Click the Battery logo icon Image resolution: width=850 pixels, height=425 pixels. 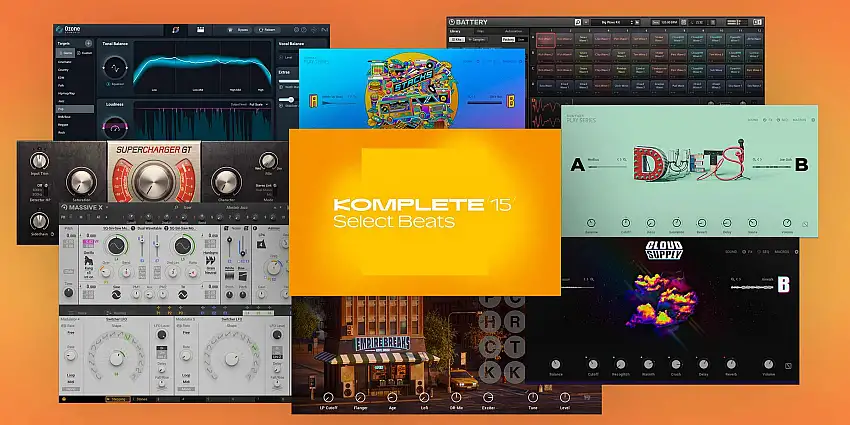pyautogui.click(x=452, y=22)
